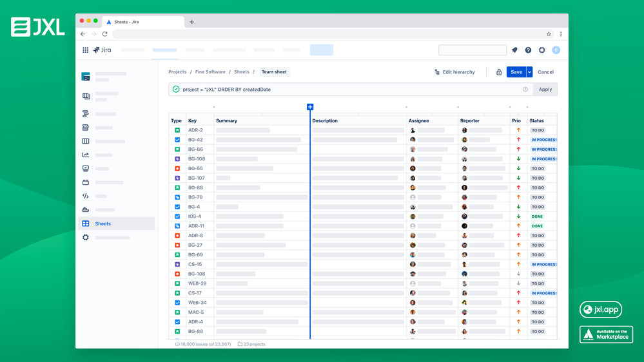This screenshot has width=644, height=362.
Task: Open issue IOS-4
Action: 195,216
